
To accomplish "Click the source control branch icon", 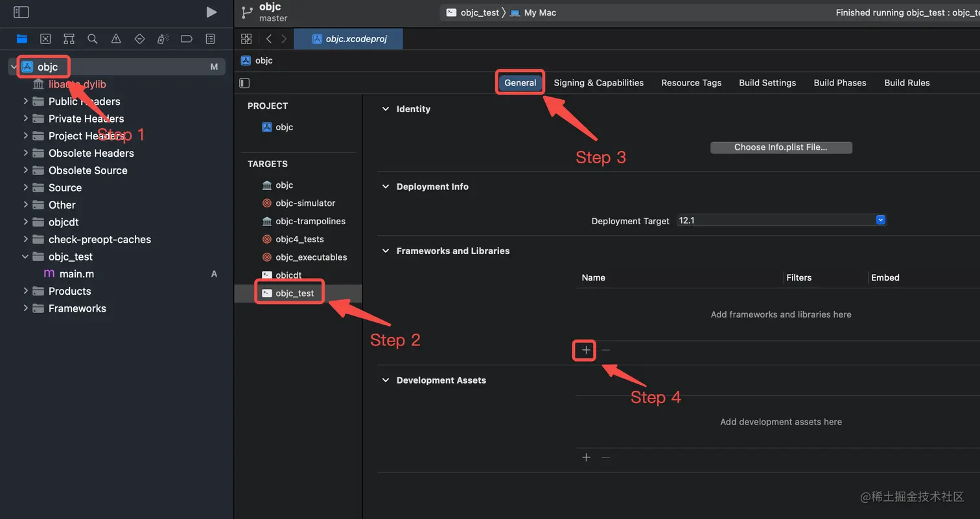I will (246, 12).
